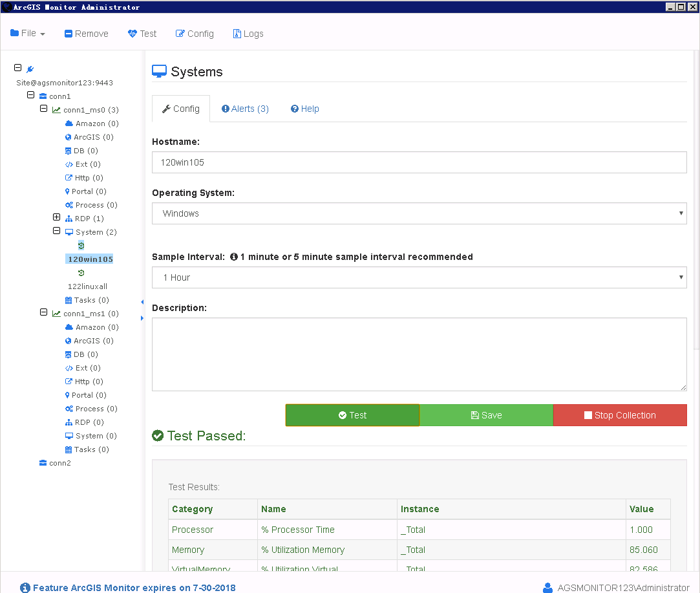Select the 122linuxall tree item
Image resolution: width=700 pixels, height=593 pixels.
click(87, 286)
